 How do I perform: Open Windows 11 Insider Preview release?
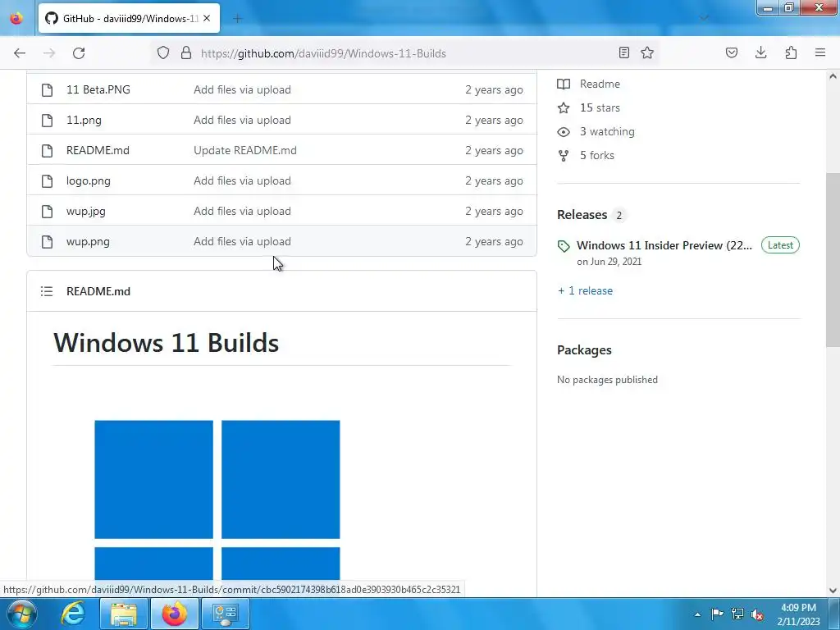pos(664,245)
